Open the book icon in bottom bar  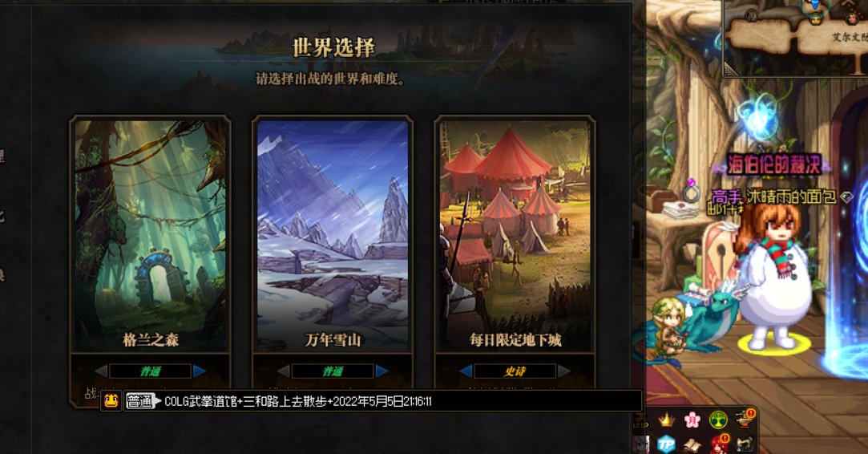coord(692,444)
